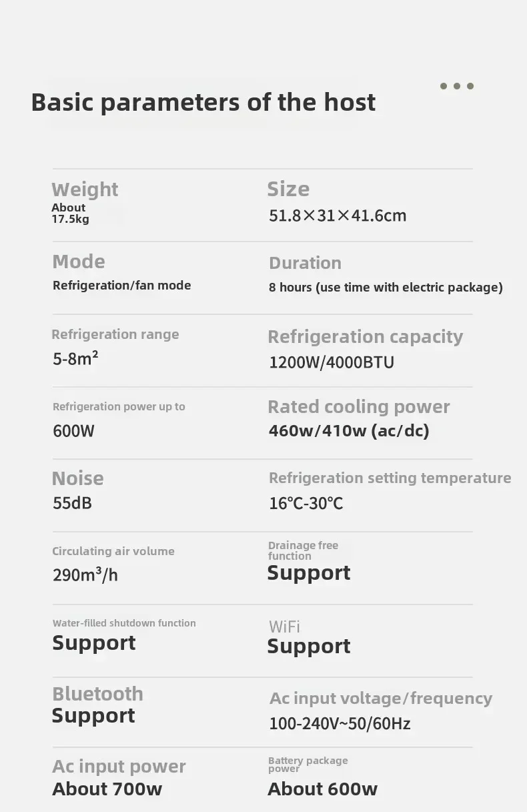Click the Duration label
The width and height of the screenshot is (527, 812).
[305, 263]
